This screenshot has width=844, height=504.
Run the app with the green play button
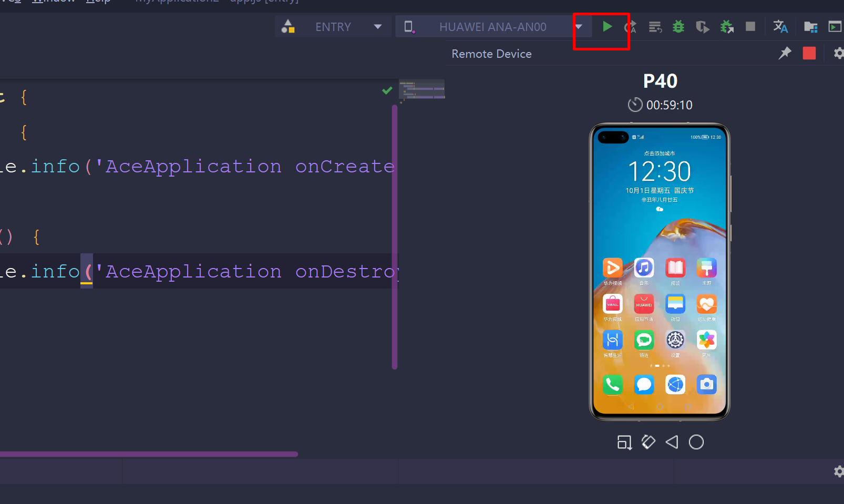[x=607, y=27]
